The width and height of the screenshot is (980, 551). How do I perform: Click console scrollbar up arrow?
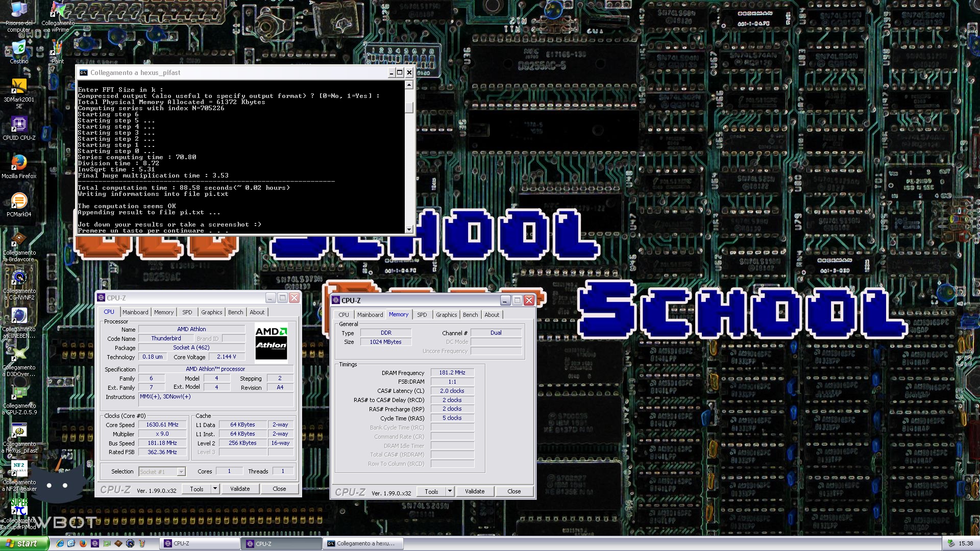(409, 85)
